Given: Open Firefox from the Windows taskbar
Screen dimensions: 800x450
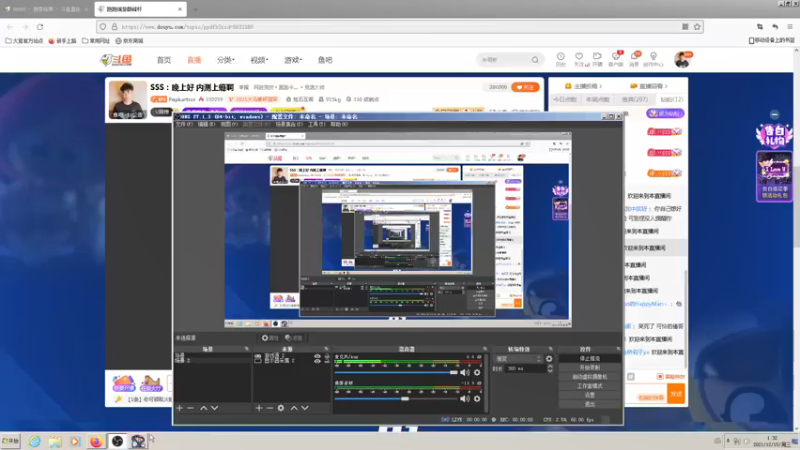Looking at the screenshot, I should [96, 441].
